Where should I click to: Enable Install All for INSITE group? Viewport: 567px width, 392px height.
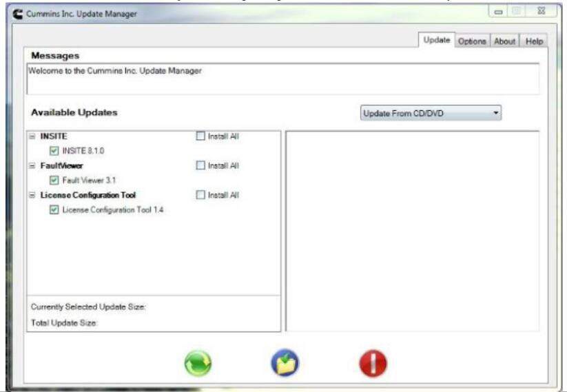pyautogui.click(x=200, y=136)
